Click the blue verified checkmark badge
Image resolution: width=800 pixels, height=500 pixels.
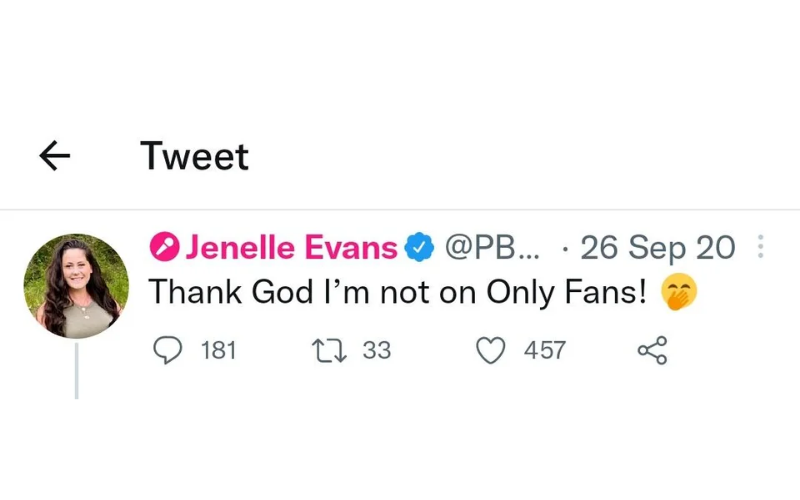(x=419, y=247)
